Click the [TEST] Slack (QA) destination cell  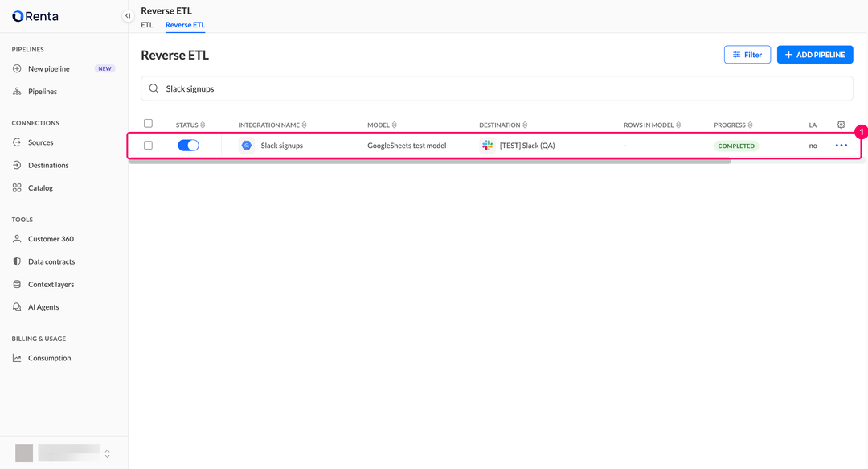[x=527, y=146]
